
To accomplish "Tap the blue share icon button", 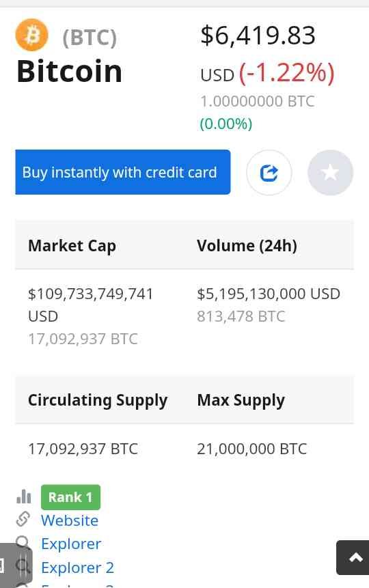I will [269, 173].
